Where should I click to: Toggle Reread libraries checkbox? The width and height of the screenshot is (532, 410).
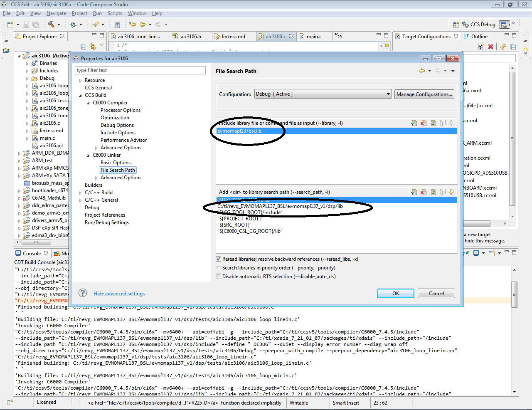coord(219,259)
